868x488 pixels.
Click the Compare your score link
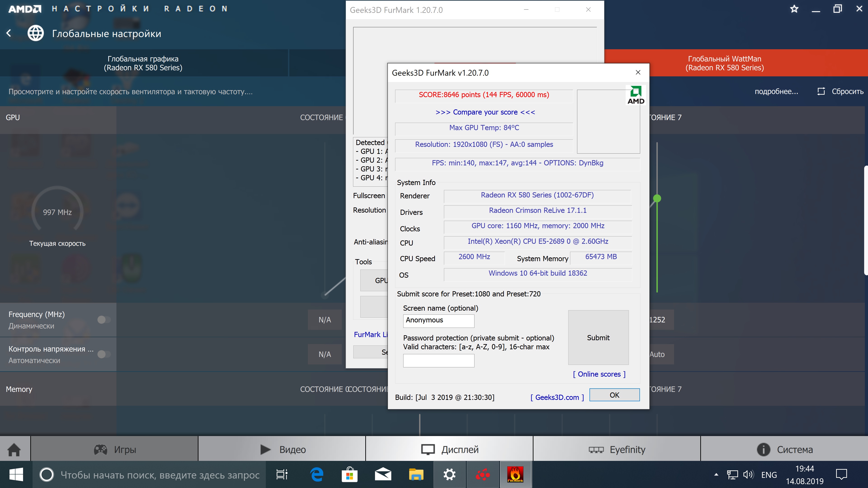click(x=485, y=112)
